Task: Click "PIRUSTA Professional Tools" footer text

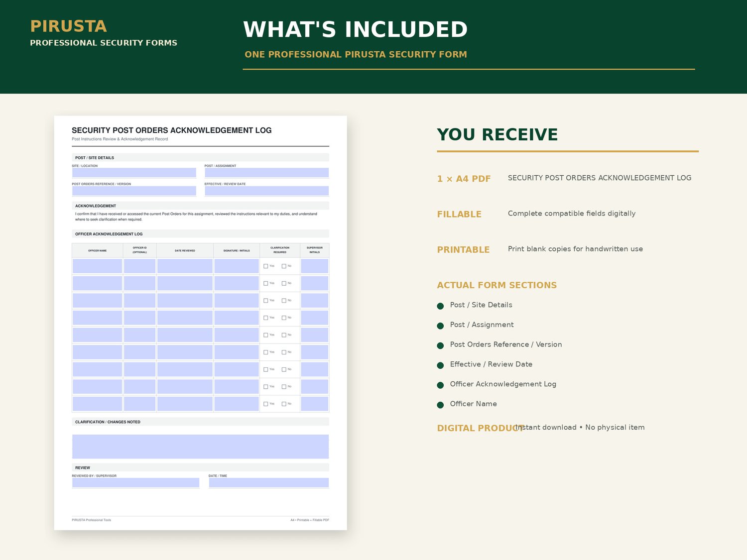Action: pos(92,520)
